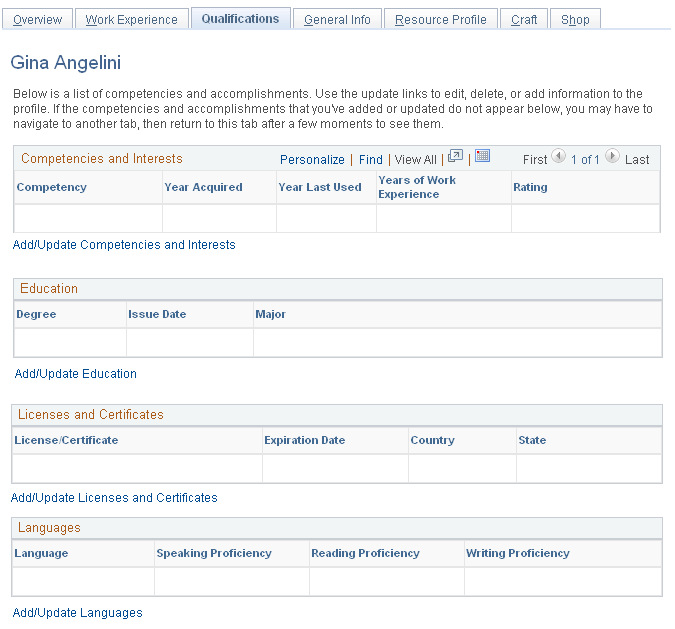Open the Work Experience tab
Viewport: 675px width, 629px height.
pyautogui.click(x=132, y=19)
